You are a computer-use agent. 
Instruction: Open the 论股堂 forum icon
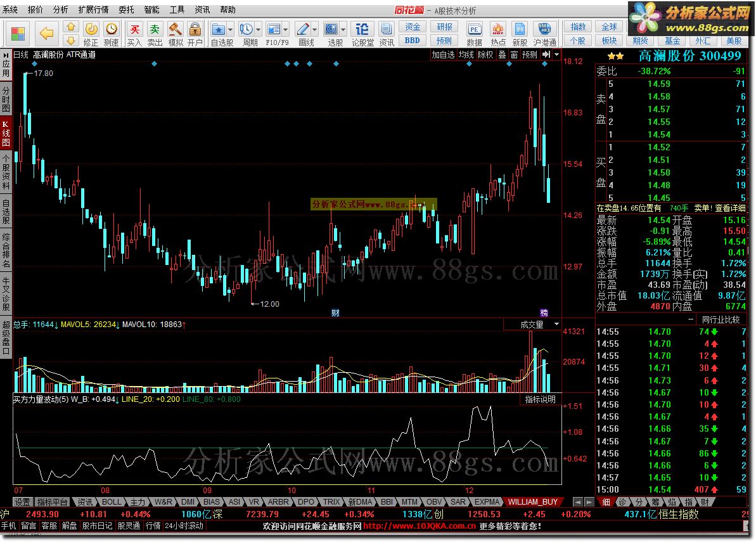(362, 29)
